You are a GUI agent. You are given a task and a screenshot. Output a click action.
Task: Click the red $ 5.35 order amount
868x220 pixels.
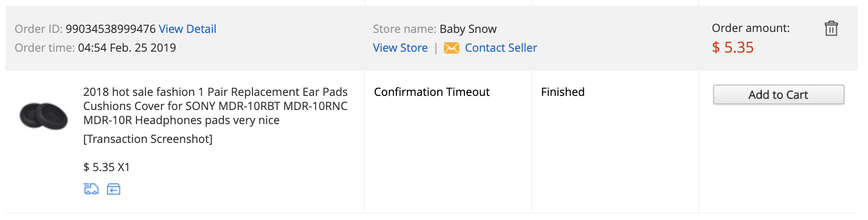pyautogui.click(x=732, y=47)
